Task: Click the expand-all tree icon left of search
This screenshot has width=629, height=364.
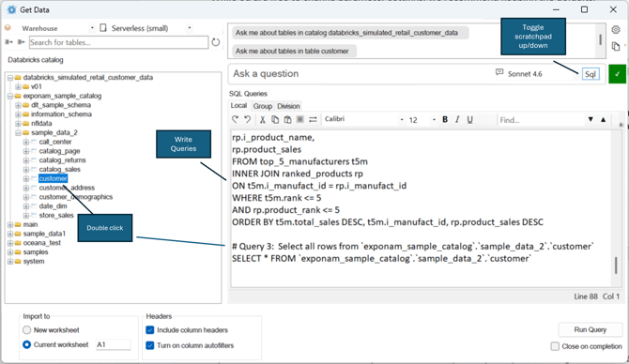Action: click(8, 42)
